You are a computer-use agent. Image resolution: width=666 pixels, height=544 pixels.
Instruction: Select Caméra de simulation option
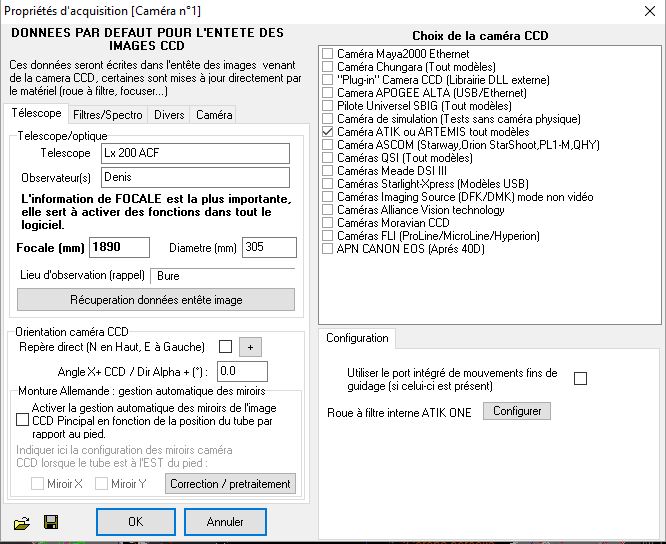pos(329,118)
